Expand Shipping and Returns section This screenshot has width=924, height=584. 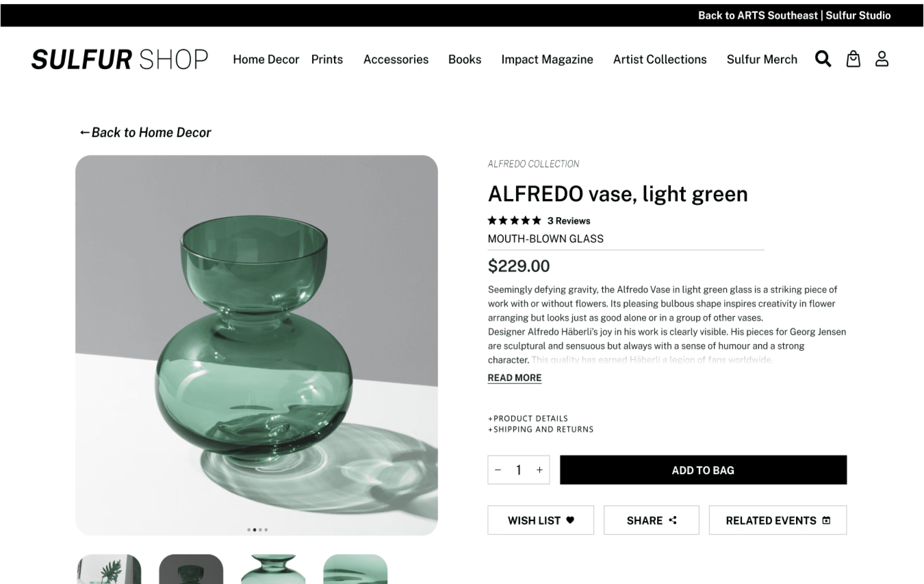540,429
